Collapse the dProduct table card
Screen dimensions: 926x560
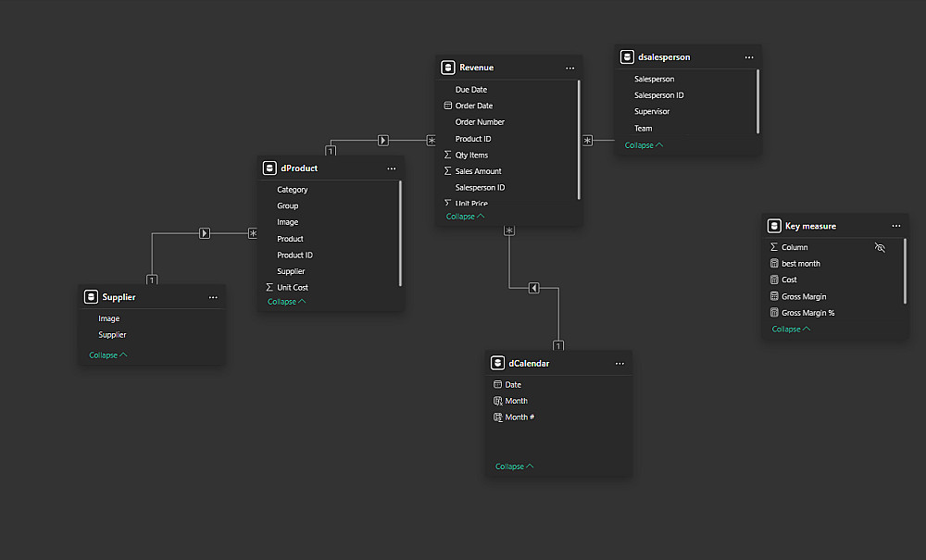coord(286,302)
